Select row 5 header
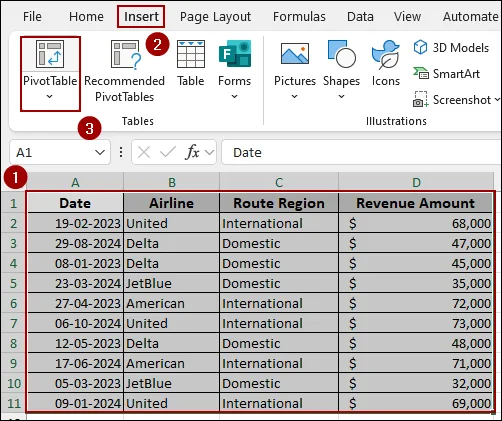502x421 pixels. coord(13,283)
